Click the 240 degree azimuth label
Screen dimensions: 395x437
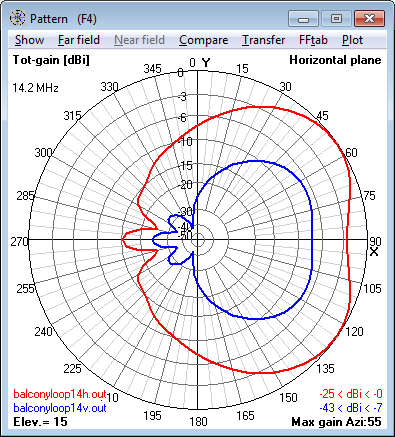pyautogui.click(x=43, y=331)
